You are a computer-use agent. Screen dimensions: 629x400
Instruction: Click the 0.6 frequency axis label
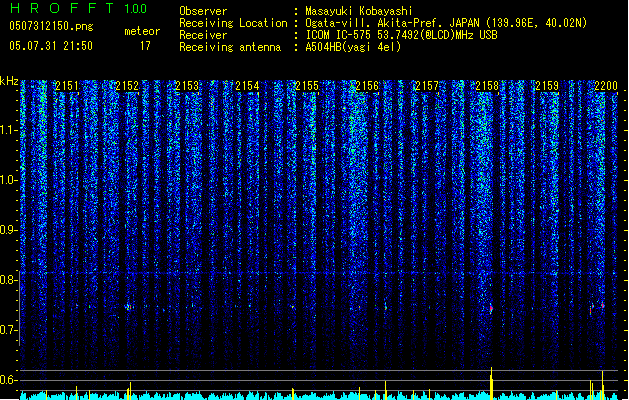[9, 380]
